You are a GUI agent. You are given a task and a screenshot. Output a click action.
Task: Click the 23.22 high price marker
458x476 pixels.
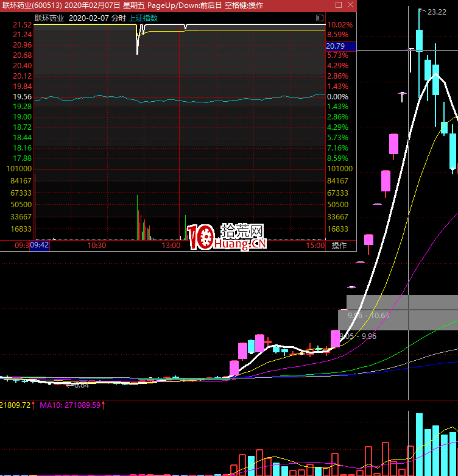[436, 12]
